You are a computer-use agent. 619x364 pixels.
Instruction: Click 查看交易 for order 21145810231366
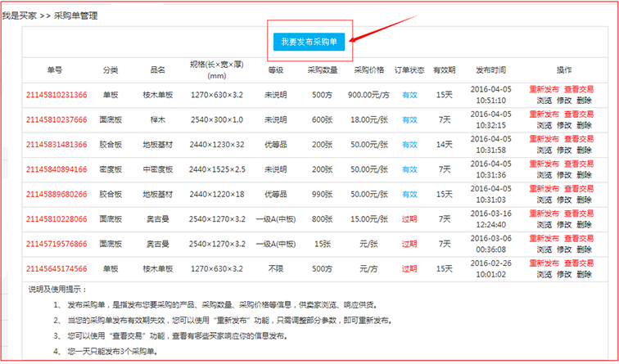click(x=579, y=89)
